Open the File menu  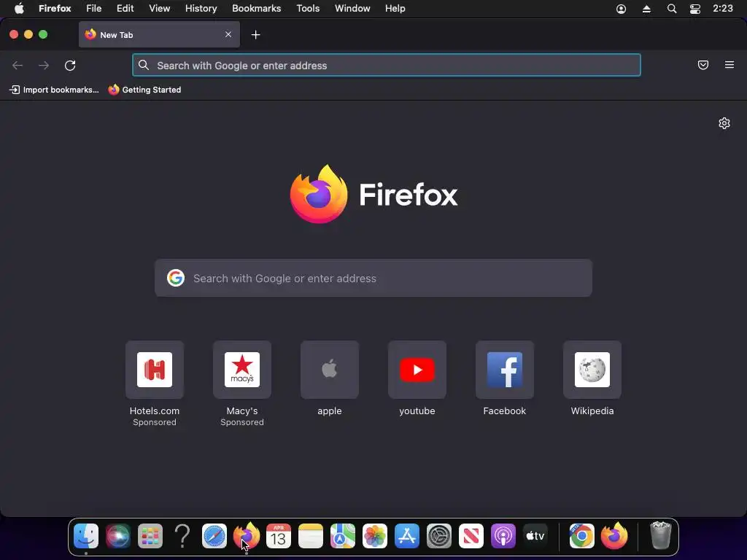[94, 9]
